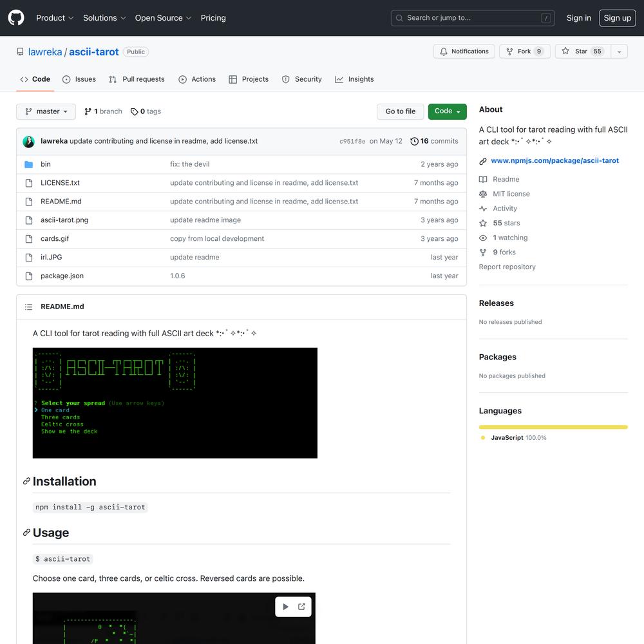Open the lawreka user profile link
This screenshot has width=644, height=644.
pyautogui.click(x=45, y=52)
